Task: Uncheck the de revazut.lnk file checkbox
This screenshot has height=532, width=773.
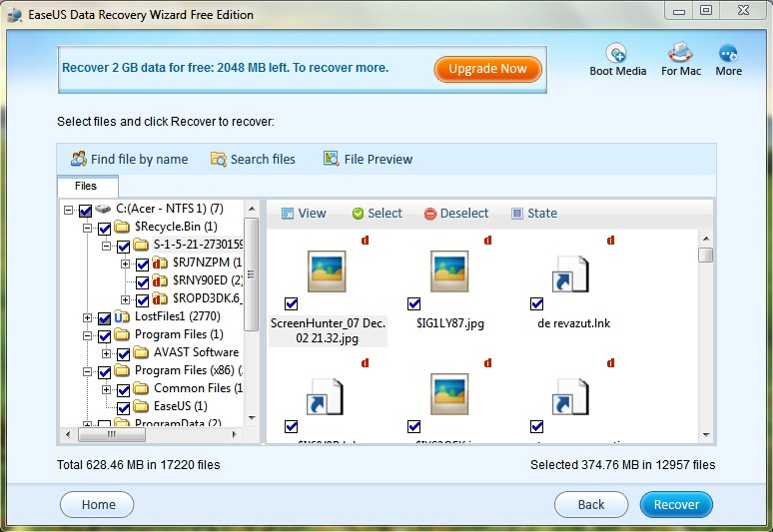Action: (x=536, y=303)
